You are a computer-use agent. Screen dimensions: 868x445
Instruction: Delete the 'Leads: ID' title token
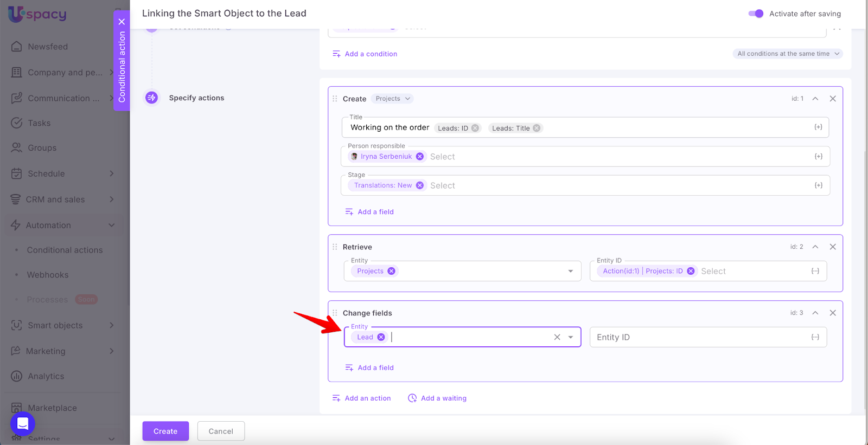(475, 128)
